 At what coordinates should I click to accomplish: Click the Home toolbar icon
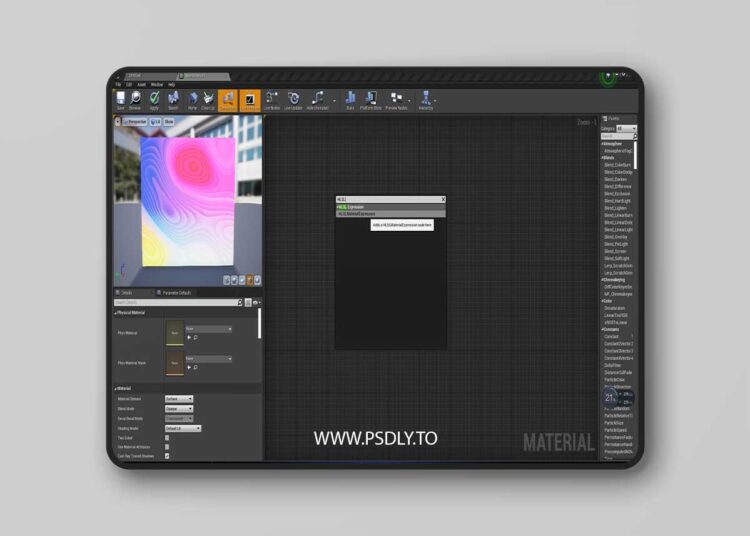point(190,99)
